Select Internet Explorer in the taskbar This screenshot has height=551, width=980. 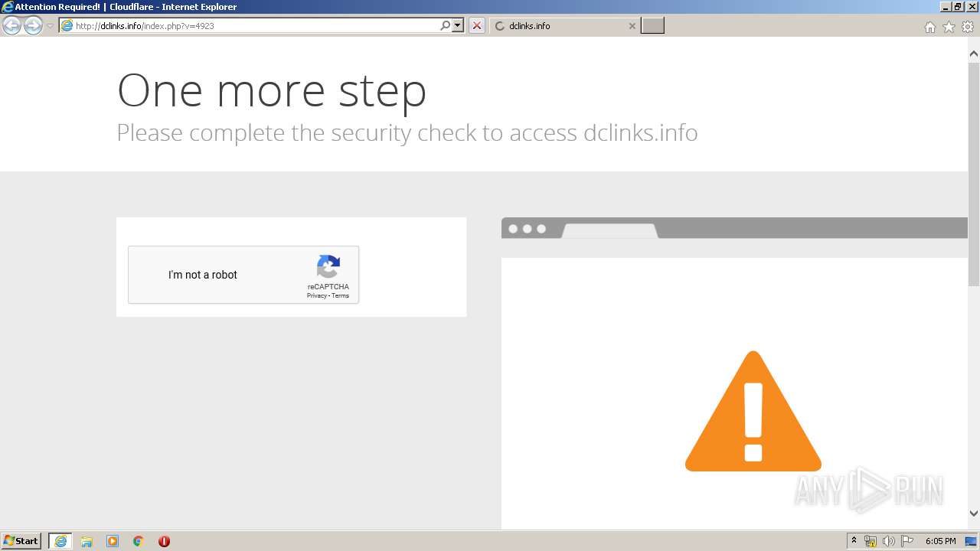(60, 541)
